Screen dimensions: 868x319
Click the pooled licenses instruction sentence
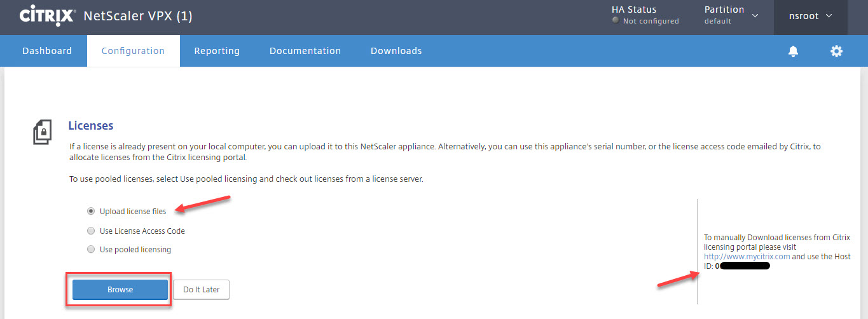(246, 179)
